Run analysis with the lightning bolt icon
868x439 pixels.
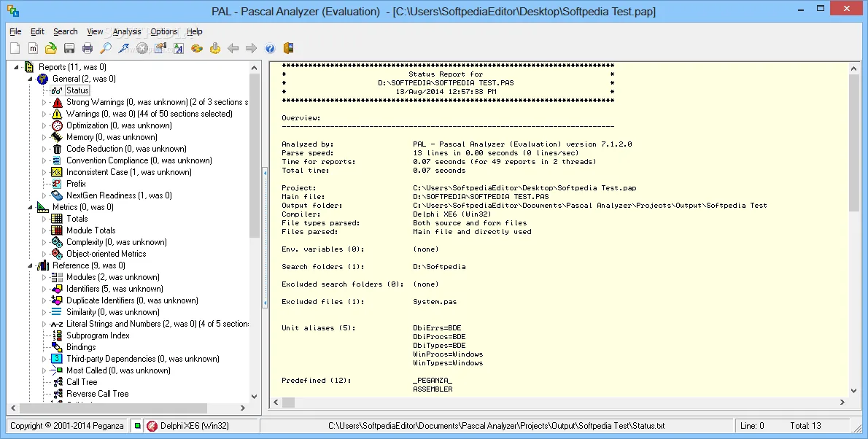123,49
